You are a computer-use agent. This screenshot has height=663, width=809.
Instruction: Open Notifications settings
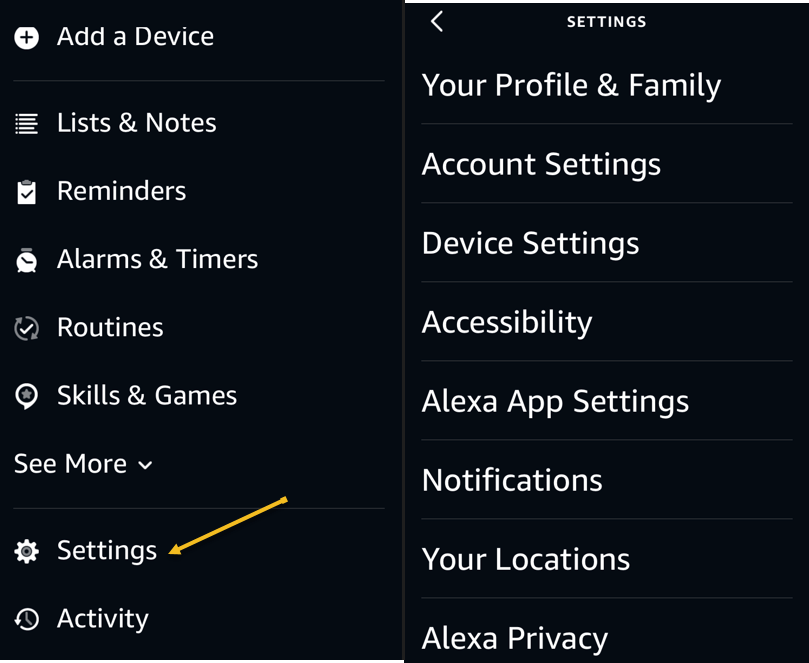coord(512,480)
